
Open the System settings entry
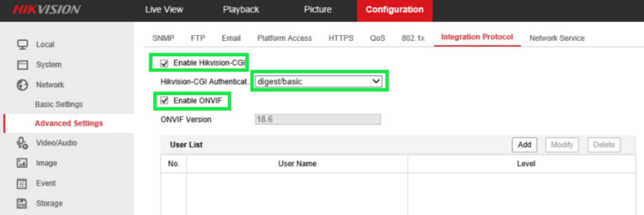coord(49,64)
